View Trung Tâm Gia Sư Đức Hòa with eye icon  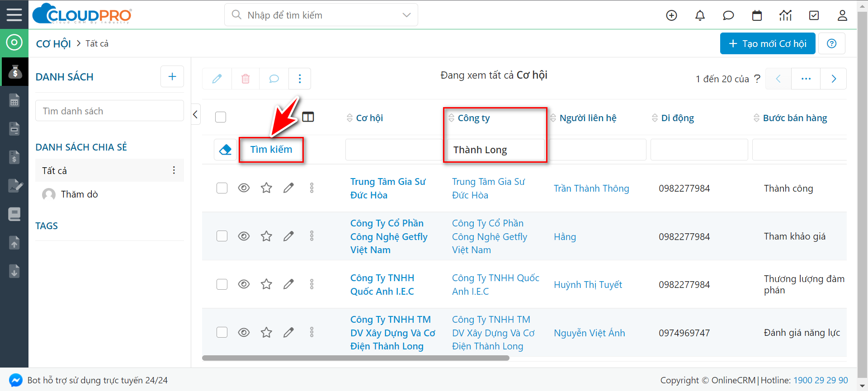pos(244,188)
